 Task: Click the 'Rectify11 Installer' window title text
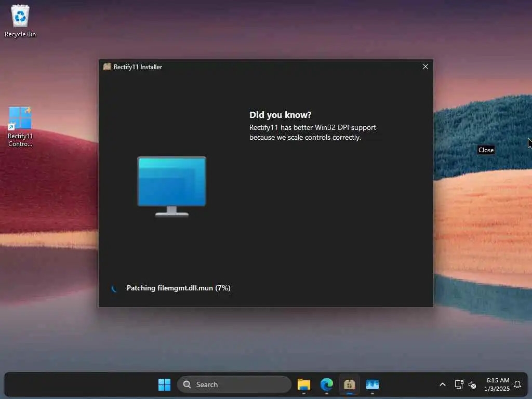tap(138, 67)
